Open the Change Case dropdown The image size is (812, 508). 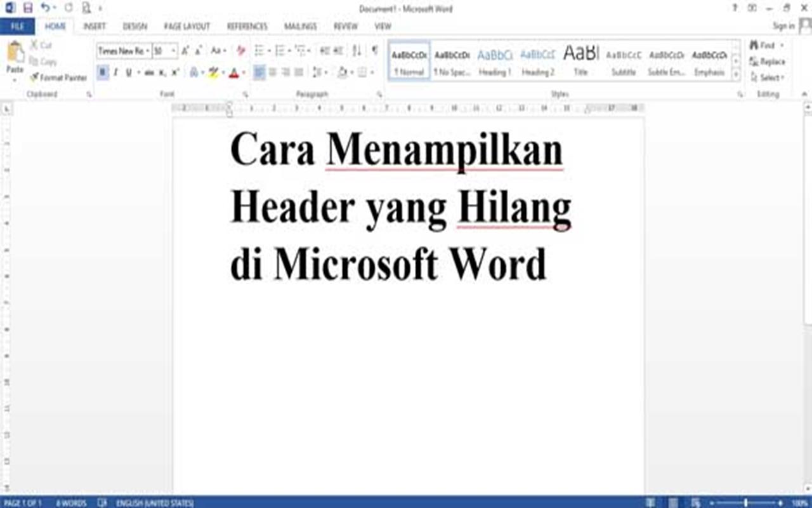pyautogui.click(x=219, y=51)
